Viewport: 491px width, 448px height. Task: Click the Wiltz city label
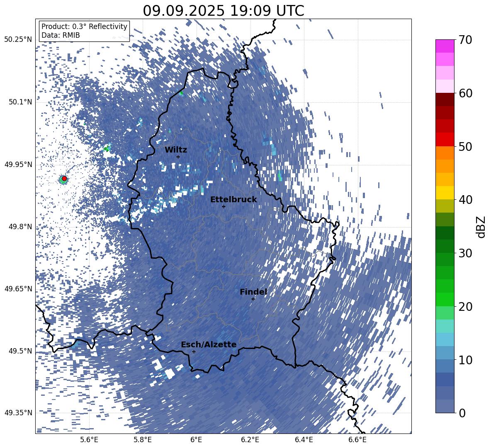coord(176,150)
